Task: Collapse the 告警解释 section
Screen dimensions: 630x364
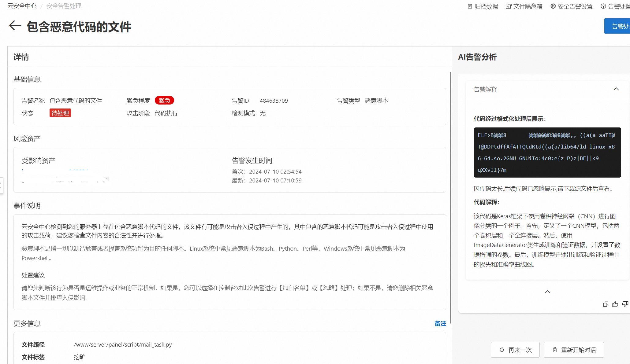Action: (616, 89)
